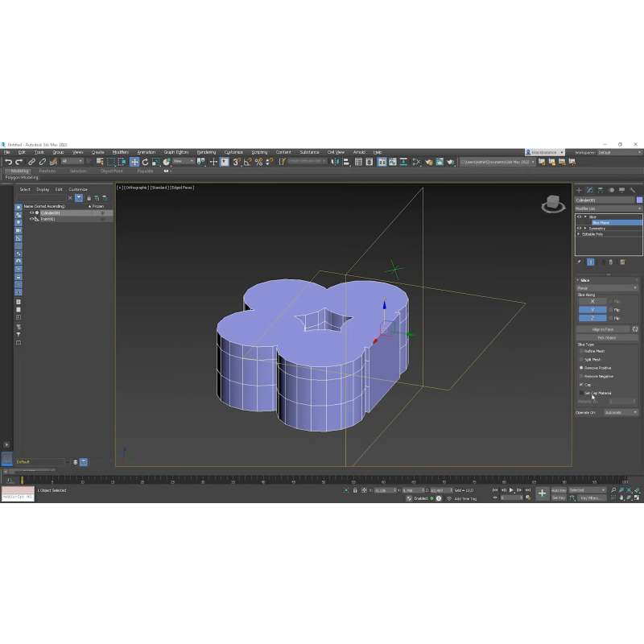Toggle visibility eye for the Symmetry modifier
644x644 pixels.
pos(579,228)
